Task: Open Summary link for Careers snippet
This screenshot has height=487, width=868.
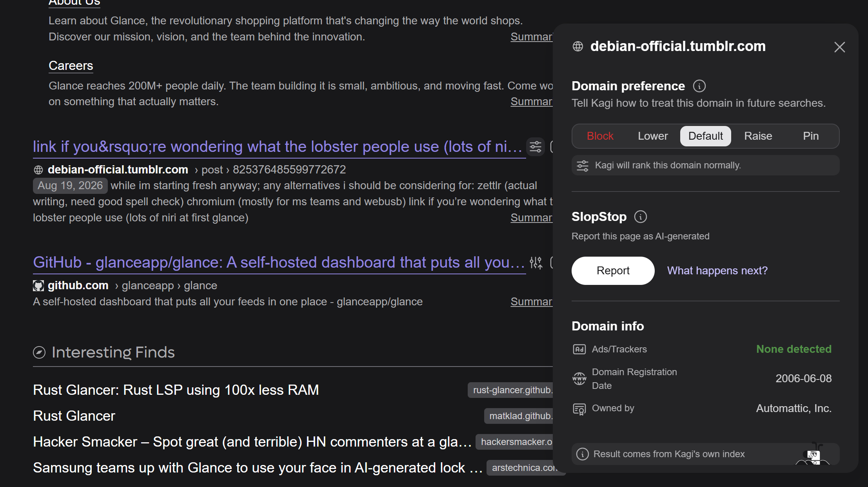Action: pos(532,102)
